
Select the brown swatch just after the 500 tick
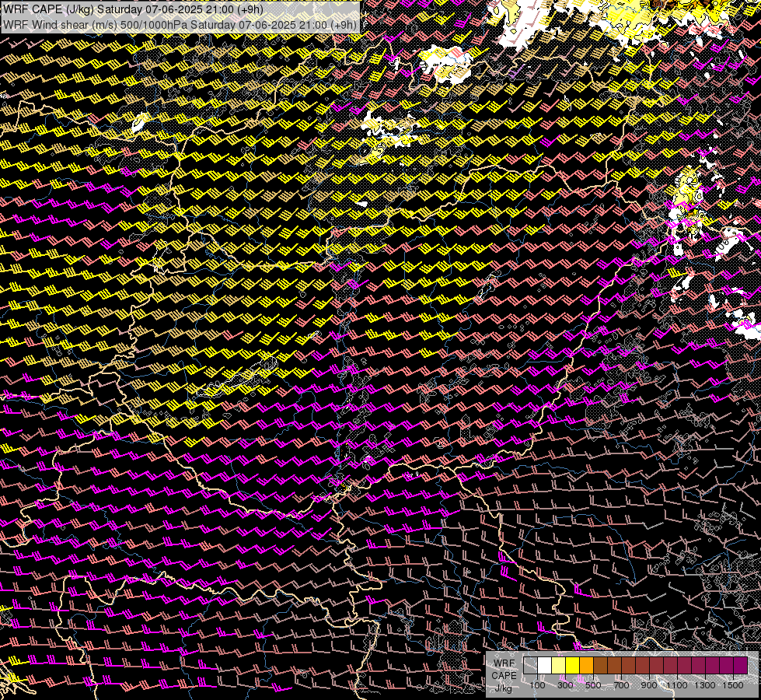pyautogui.click(x=600, y=666)
